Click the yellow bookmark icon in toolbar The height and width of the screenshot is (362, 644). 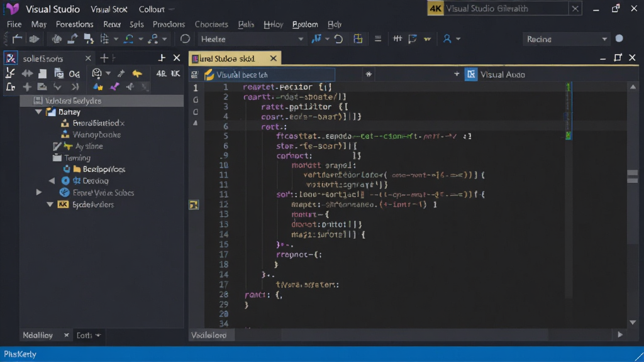(428, 39)
